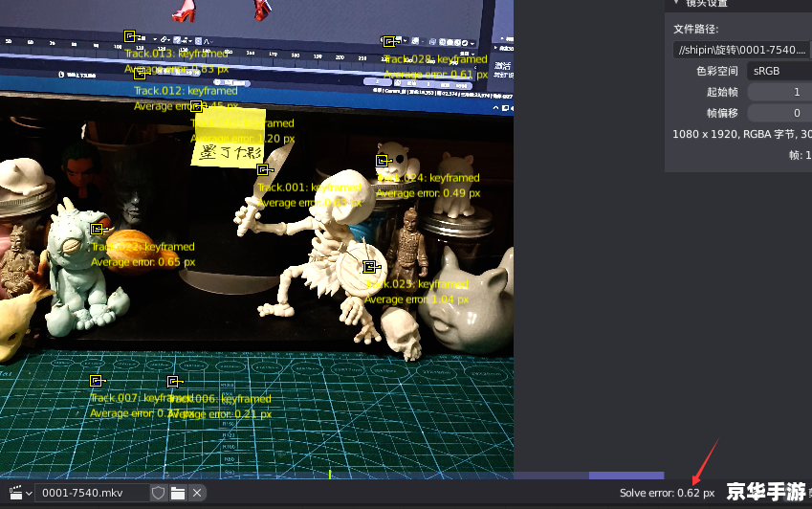Image resolution: width=812 pixels, height=509 pixels.
Task: Select the Track.001 marker
Action: [264, 169]
